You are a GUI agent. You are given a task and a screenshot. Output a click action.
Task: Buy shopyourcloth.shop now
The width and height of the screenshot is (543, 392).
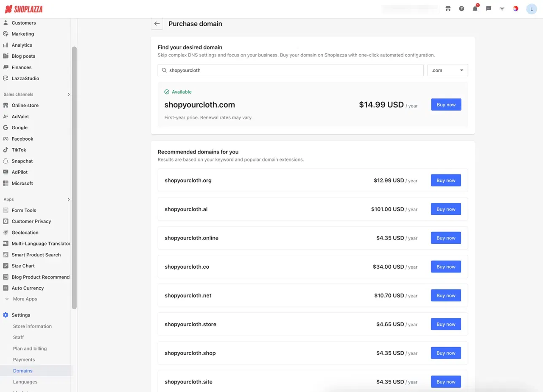pos(446,353)
